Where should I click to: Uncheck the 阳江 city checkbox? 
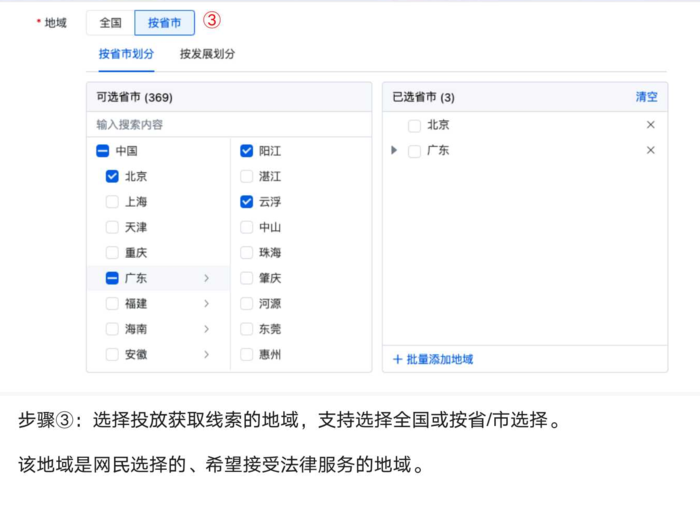point(246,151)
